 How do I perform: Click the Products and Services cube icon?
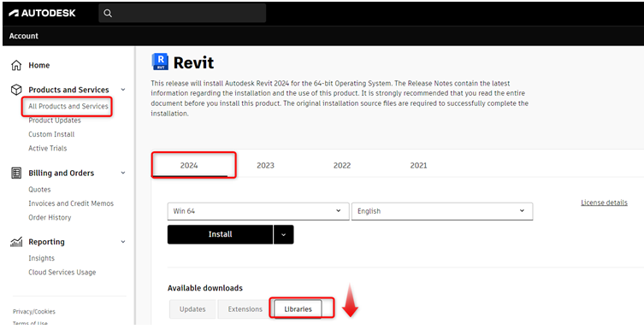click(16, 90)
